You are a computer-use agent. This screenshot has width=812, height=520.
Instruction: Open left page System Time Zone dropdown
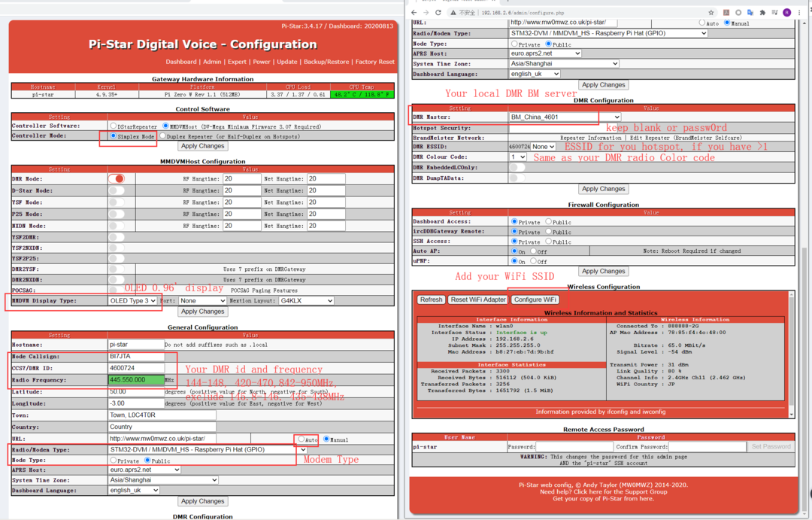coord(163,480)
